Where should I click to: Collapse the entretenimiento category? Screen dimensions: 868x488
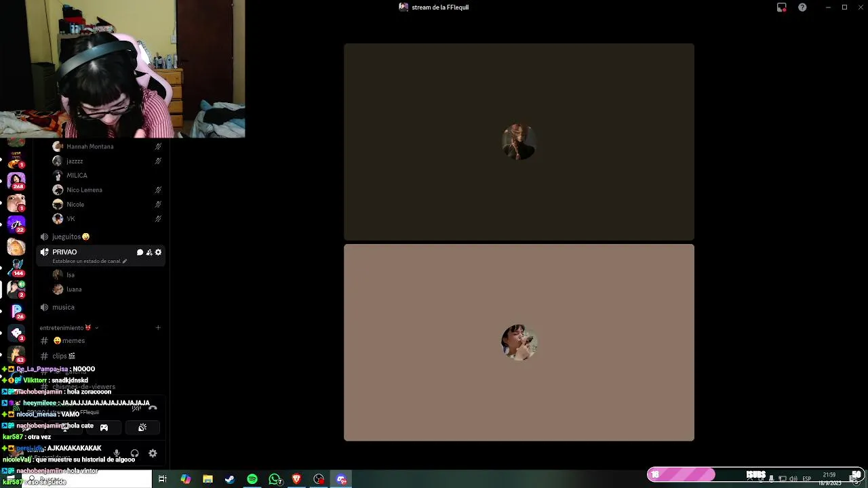tap(68, 328)
